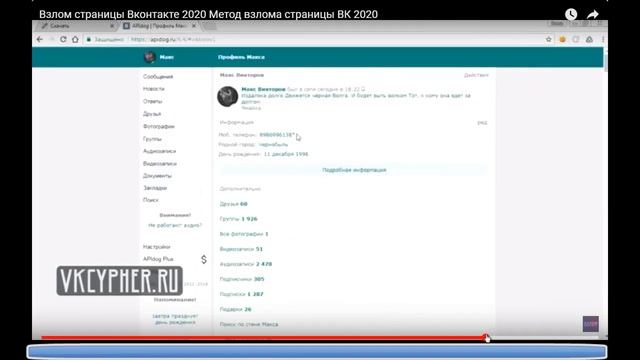
Task: Click the browser reload icon
Action: pyautogui.click(x=63, y=40)
